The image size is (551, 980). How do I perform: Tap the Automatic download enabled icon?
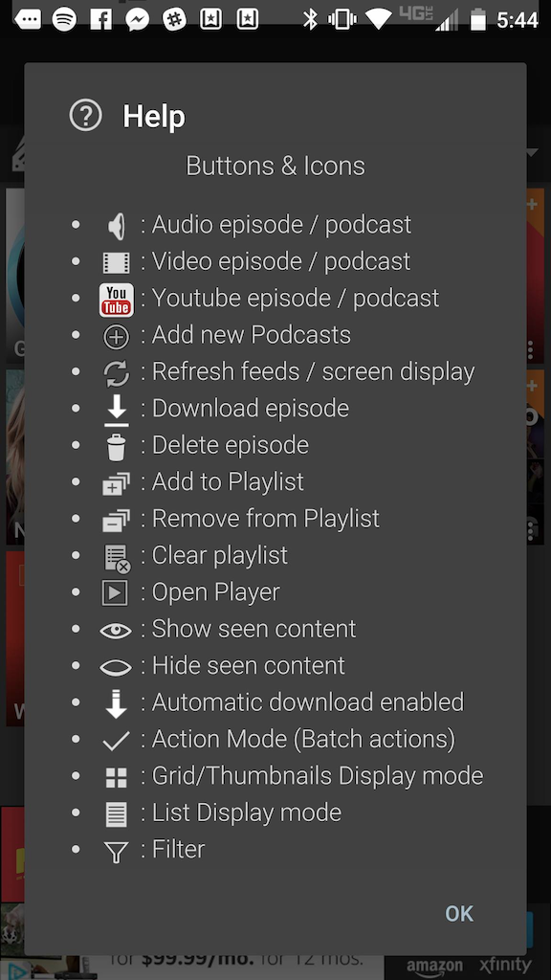point(116,703)
